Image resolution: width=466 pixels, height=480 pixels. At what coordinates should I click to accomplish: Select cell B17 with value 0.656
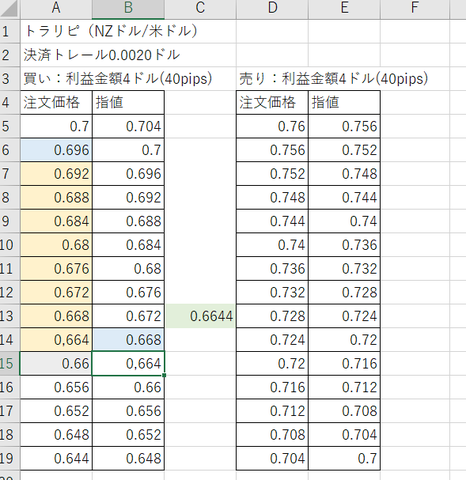click(128, 411)
